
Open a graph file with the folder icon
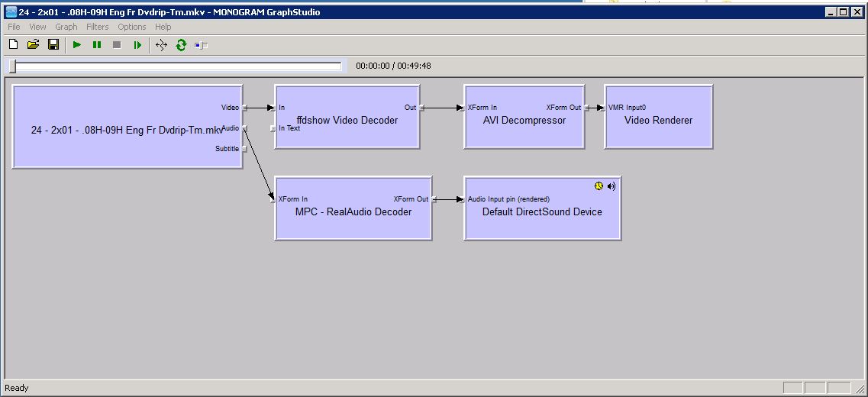tap(34, 45)
